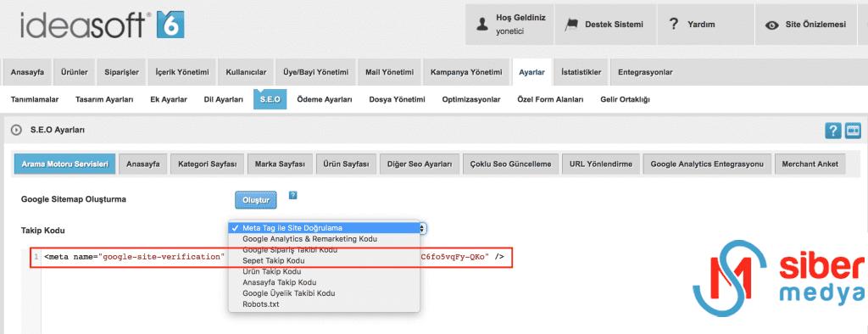
Task: Open Site Önizlemesi preview
Action: (806, 25)
